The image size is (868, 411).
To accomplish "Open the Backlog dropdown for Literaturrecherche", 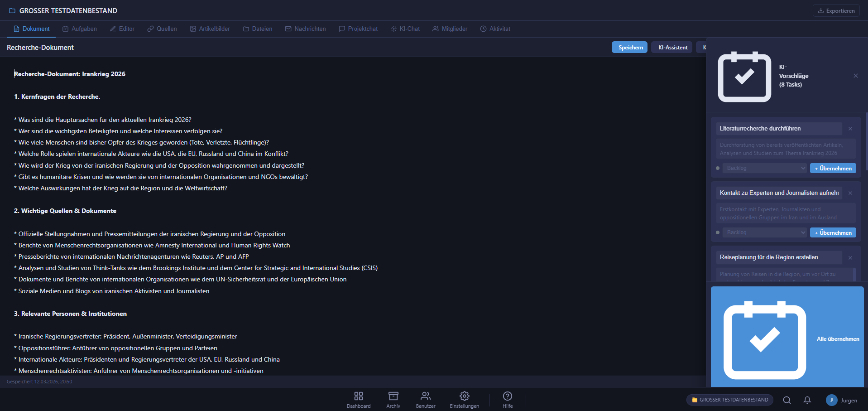I will click(x=764, y=168).
